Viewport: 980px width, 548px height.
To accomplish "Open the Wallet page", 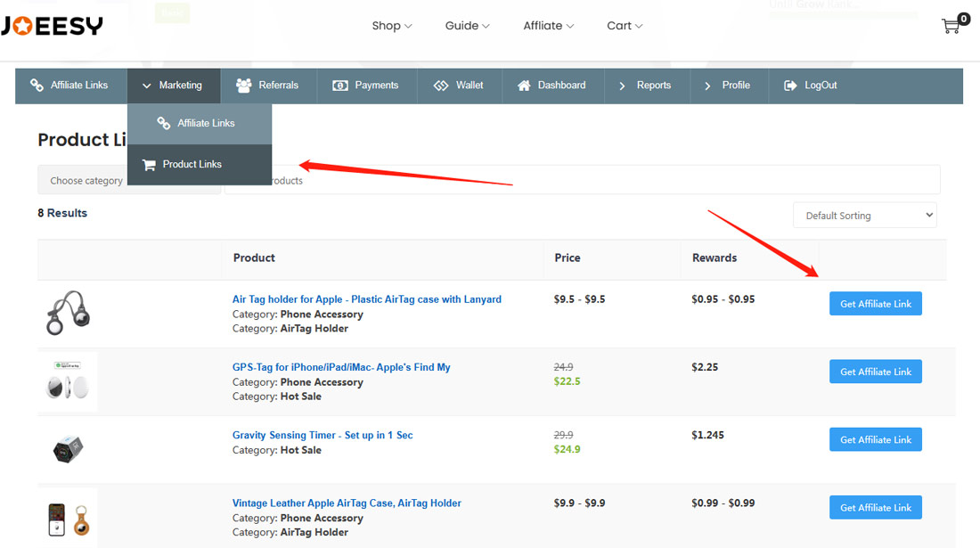I will point(459,86).
